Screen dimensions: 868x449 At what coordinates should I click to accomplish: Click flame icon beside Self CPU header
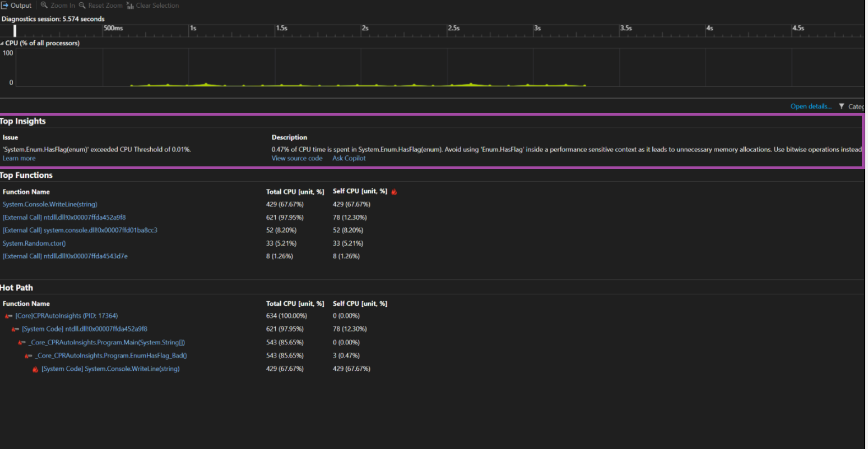coord(394,192)
